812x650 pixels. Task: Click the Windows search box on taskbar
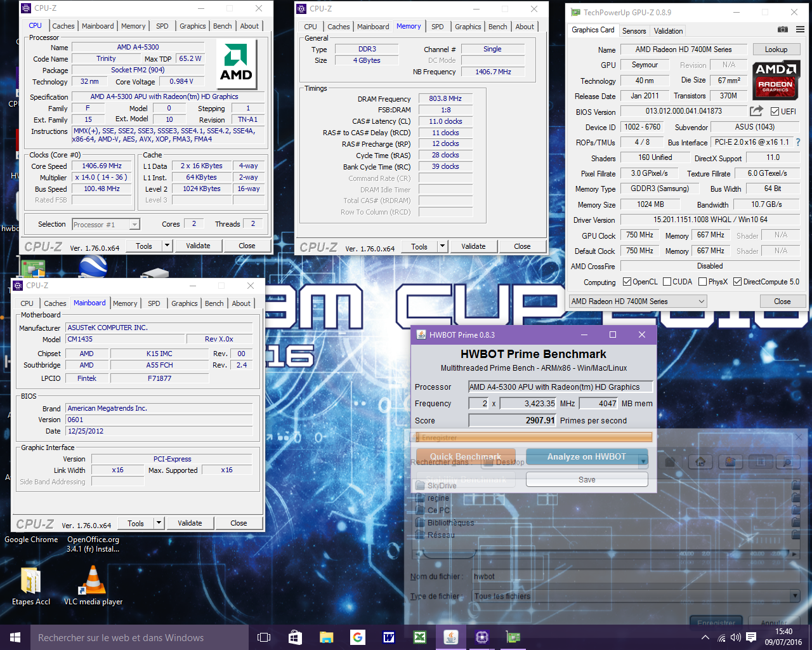139,637
